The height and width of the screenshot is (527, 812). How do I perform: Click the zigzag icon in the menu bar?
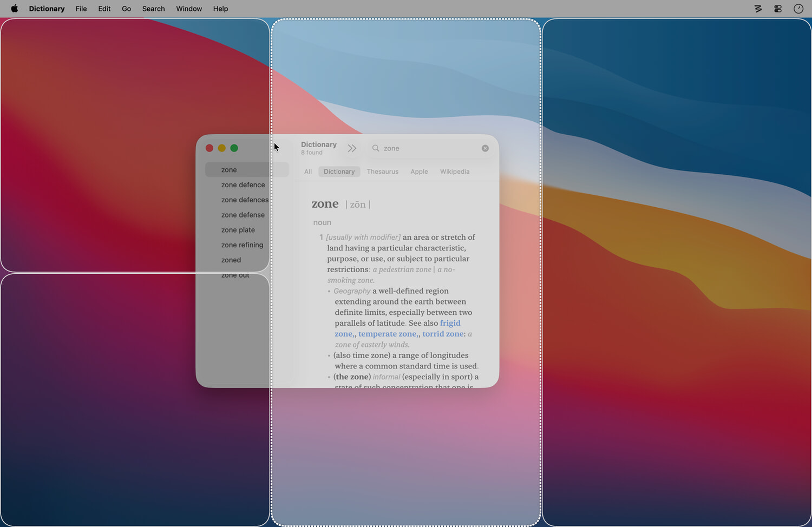point(758,9)
